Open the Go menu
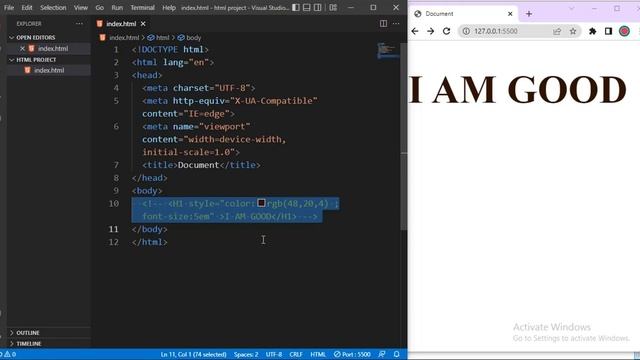The image size is (640, 360). 100,7
